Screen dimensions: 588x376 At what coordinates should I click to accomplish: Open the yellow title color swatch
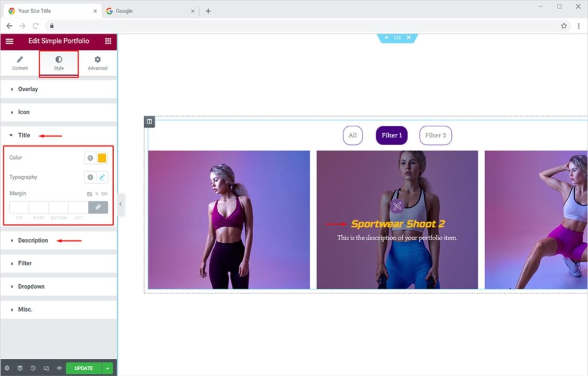pos(102,158)
